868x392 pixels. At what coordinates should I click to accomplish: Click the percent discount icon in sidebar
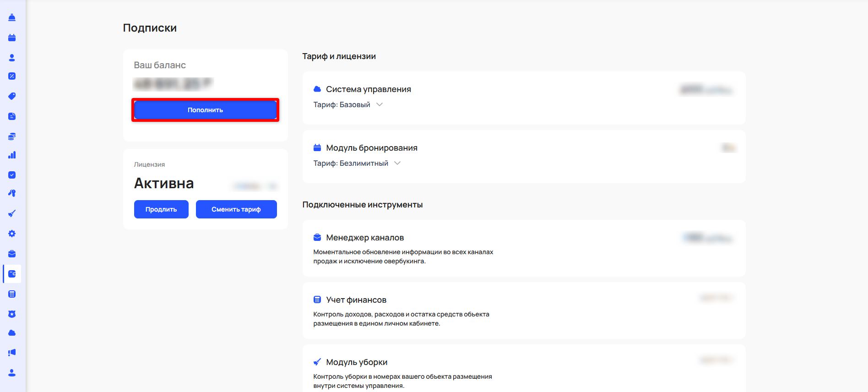coord(12,76)
